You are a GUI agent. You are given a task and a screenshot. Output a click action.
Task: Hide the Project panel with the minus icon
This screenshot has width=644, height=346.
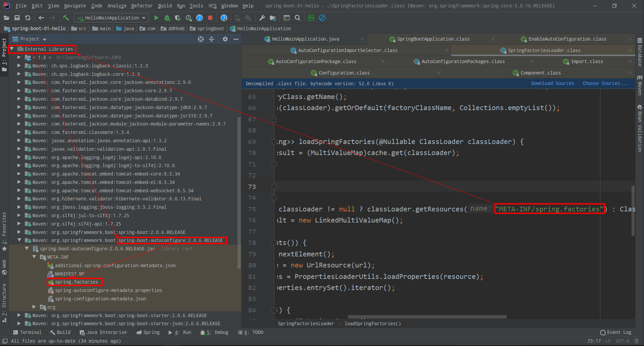tap(236, 39)
